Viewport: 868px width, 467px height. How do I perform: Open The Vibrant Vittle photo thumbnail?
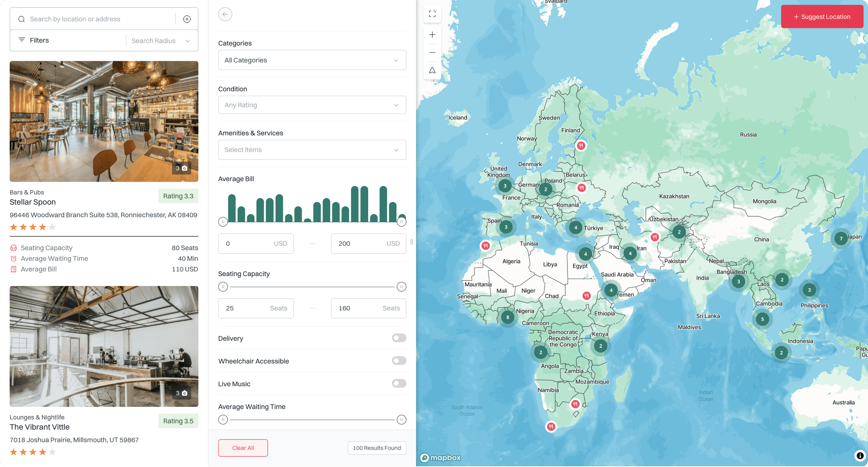104,346
